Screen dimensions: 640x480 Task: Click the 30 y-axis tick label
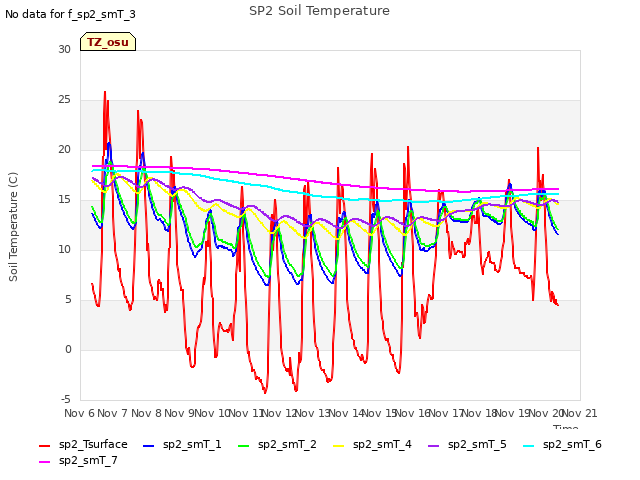64,49
